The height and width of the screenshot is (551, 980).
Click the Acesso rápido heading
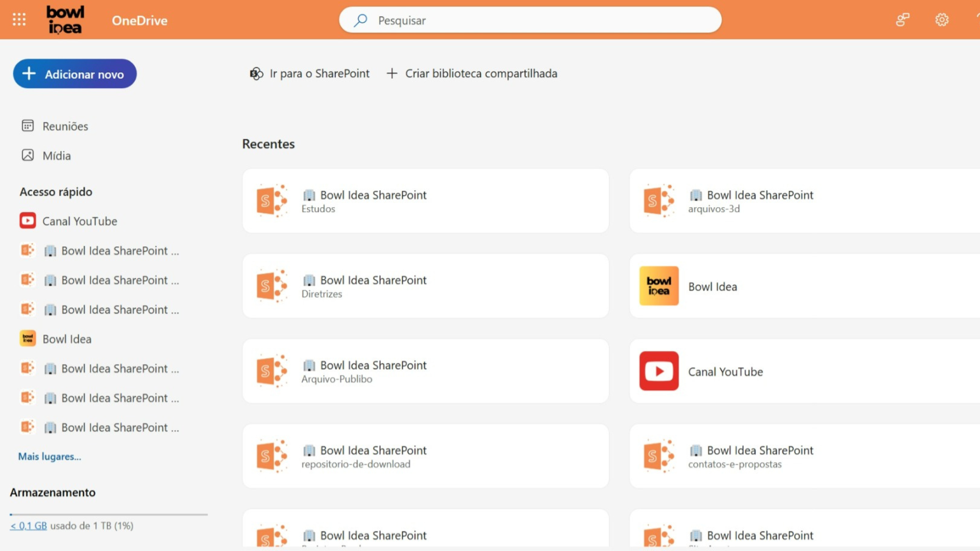56,192
